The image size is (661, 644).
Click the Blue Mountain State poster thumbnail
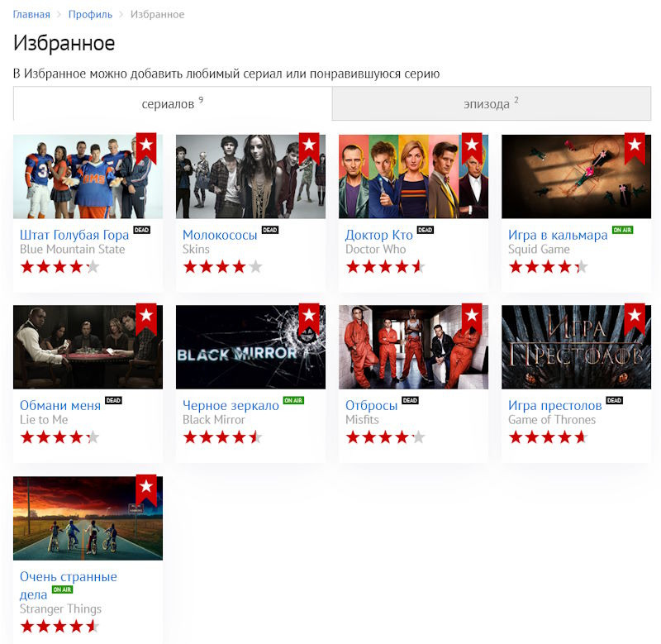pyautogui.click(x=88, y=176)
